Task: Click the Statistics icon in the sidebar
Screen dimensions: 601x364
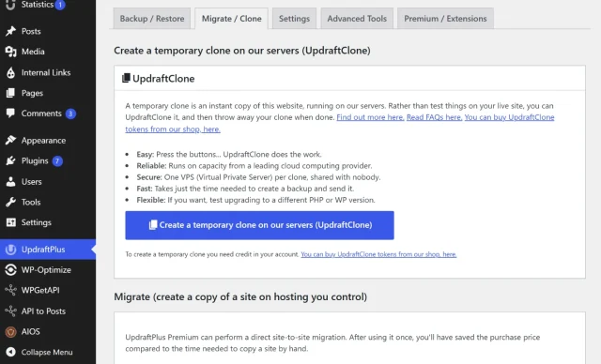Action: [x=10, y=5]
